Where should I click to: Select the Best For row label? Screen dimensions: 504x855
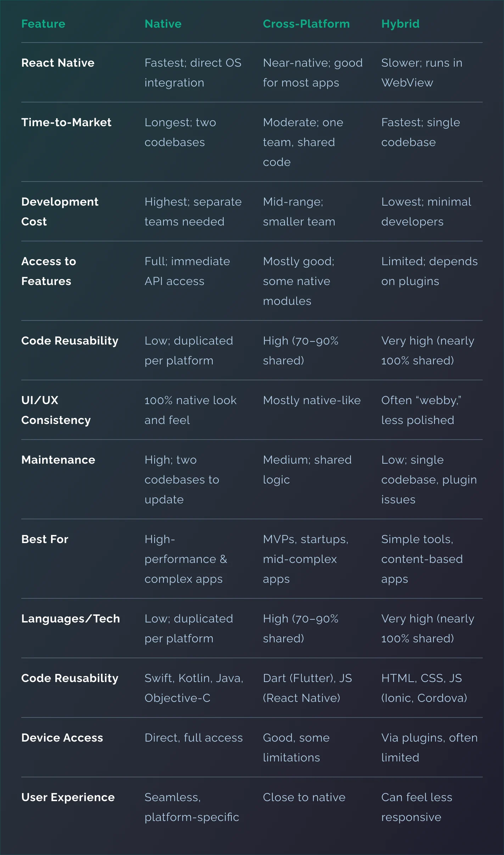(45, 539)
